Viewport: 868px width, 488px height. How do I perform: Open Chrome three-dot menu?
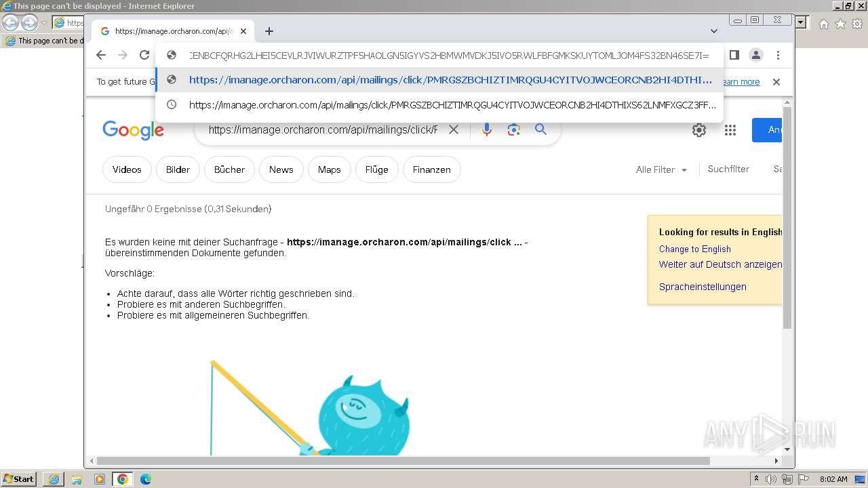click(x=778, y=55)
